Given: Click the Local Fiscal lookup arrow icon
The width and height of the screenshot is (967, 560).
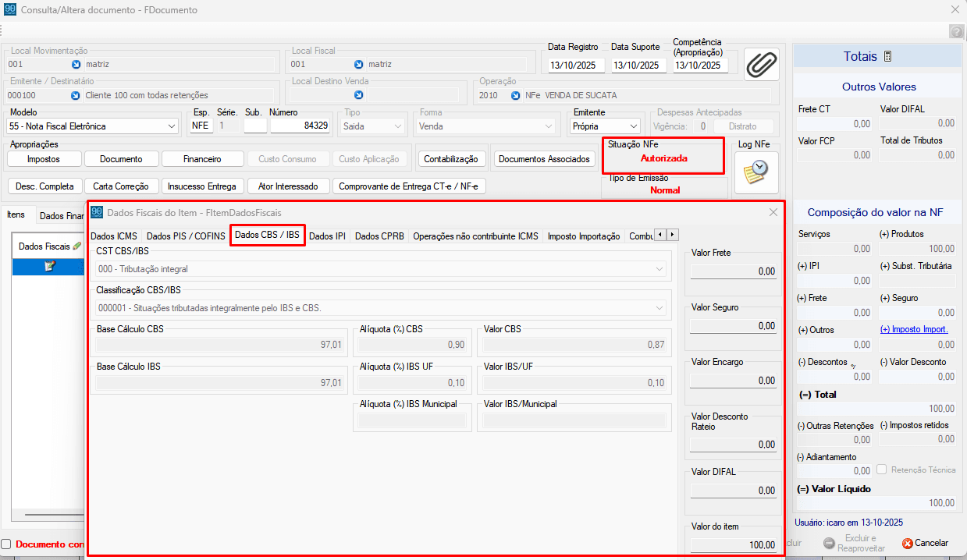Looking at the screenshot, I should point(358,65).
